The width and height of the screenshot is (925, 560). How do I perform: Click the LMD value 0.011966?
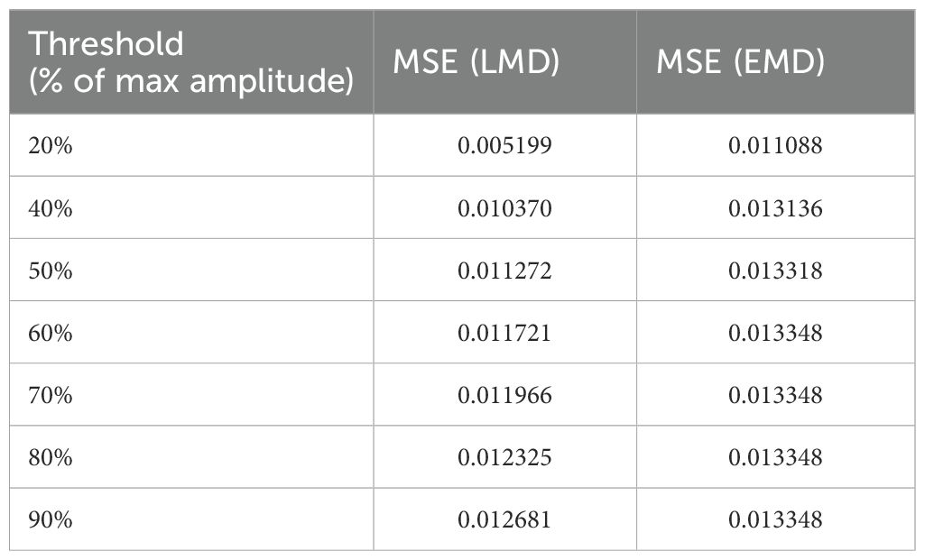[x=504, y=395]
